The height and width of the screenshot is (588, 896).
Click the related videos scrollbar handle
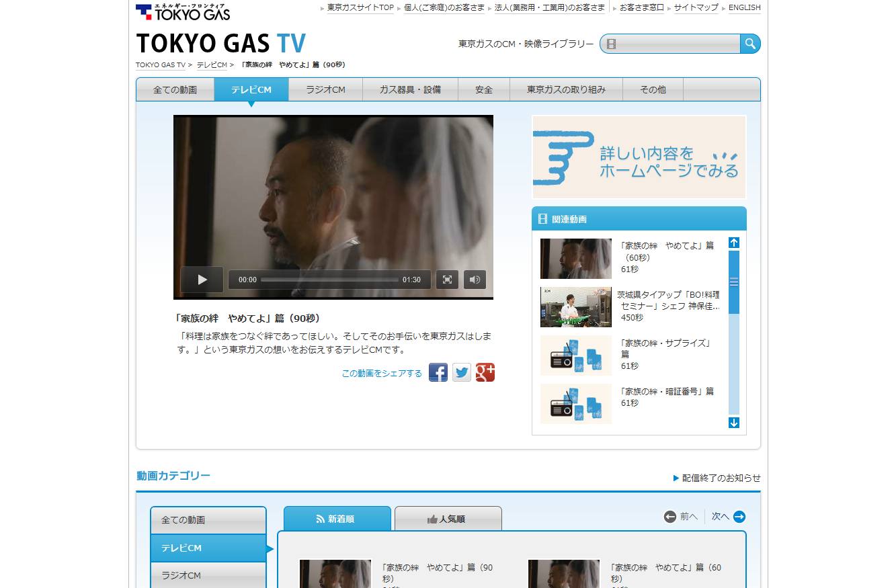(x=734, y=282)
